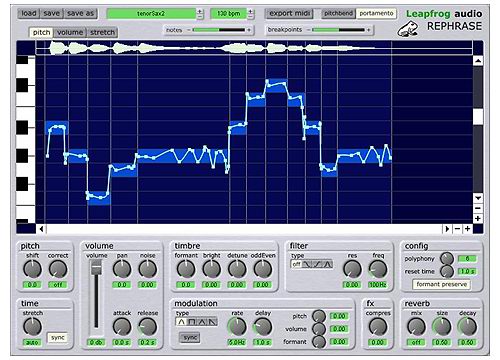Screen dimensions: 500x360
Task: Click the formant knob in timbre
Action: [x=186, y=269]
